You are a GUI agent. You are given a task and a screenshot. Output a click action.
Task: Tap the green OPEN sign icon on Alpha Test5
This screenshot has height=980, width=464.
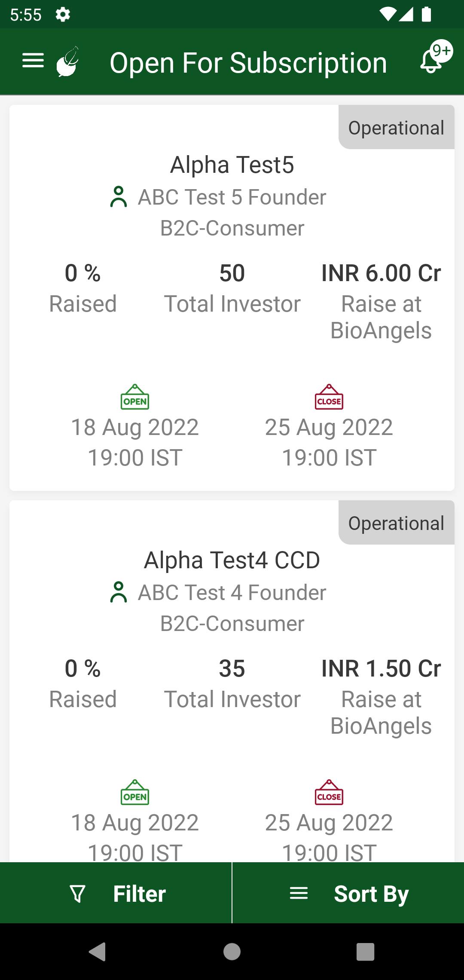135,397
